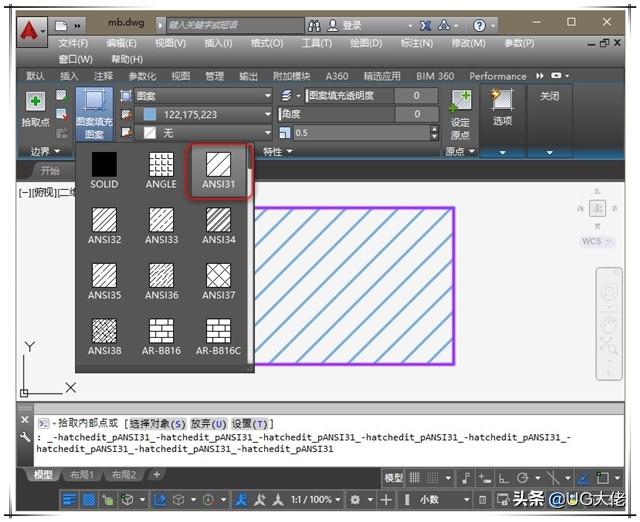640x522 pixels.
Task: Click the select boundary objects icon
Action: point(61,96)
